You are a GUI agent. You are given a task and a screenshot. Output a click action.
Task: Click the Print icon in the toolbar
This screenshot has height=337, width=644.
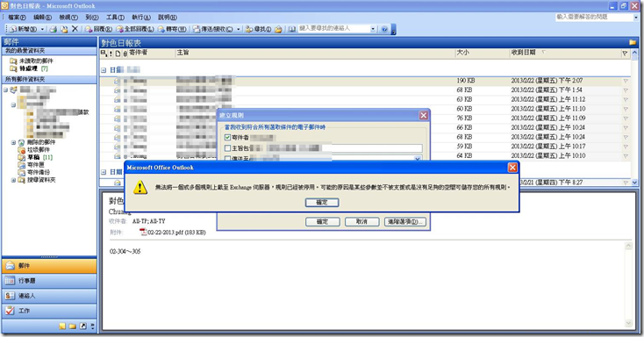click(x=53, y=29)
